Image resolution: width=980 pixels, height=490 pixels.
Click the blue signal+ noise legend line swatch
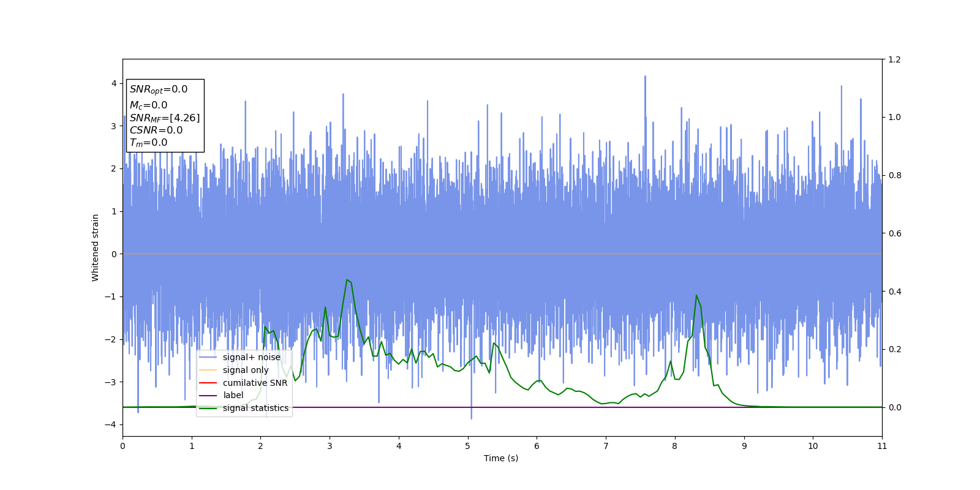point(208,357)
